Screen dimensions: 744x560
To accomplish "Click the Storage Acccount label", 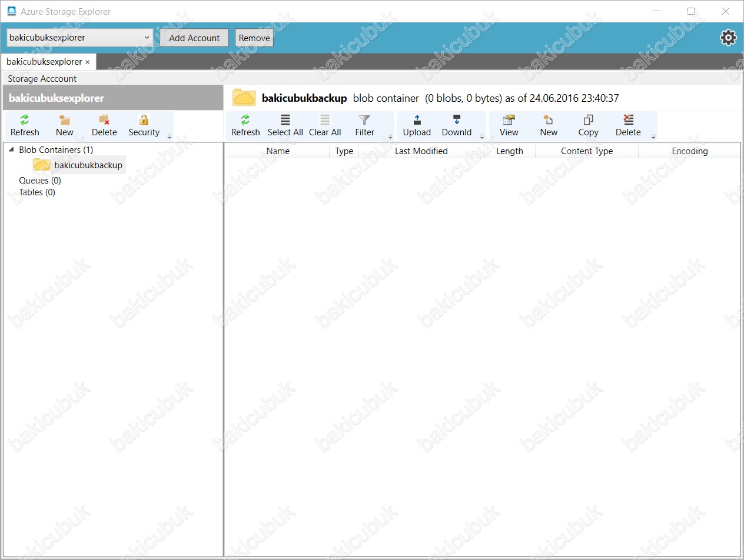I will click(x=42, y=79).
